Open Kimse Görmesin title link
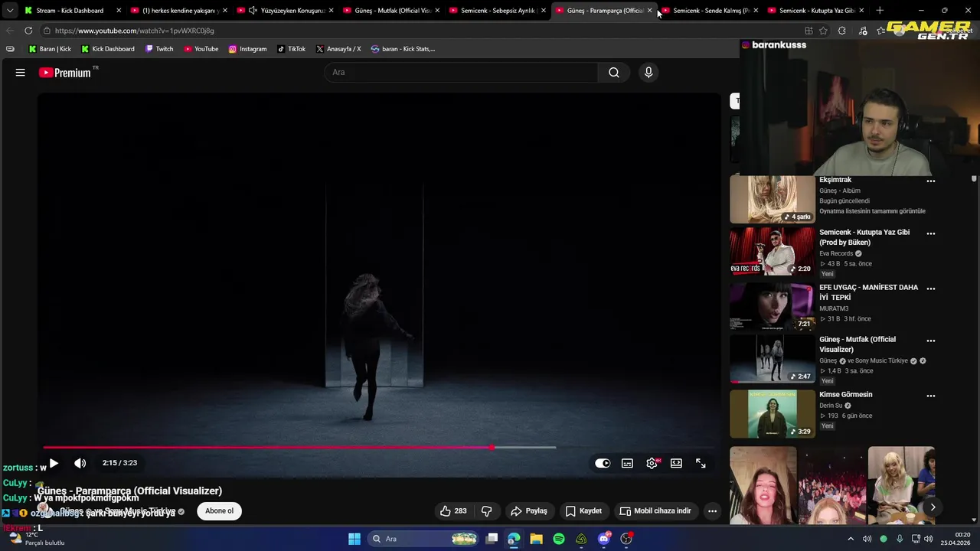 845,395
